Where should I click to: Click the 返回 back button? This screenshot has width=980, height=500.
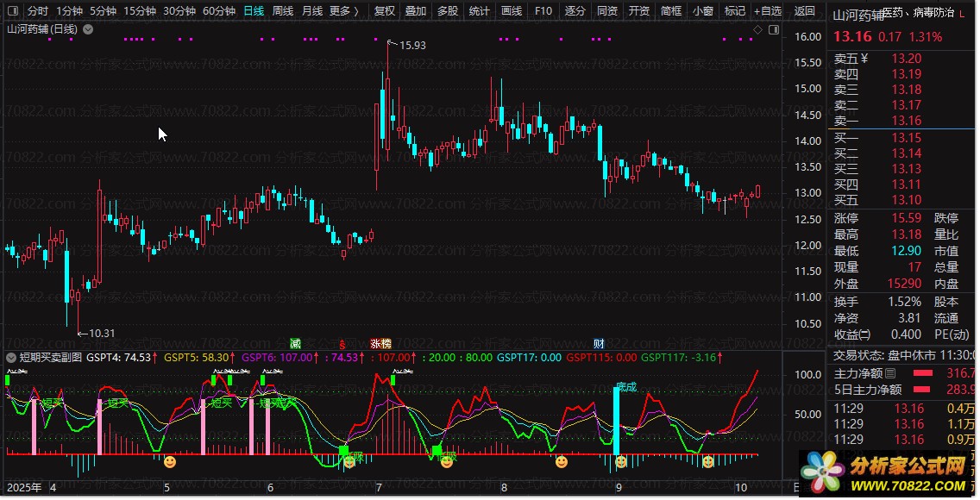pos(804,11)
